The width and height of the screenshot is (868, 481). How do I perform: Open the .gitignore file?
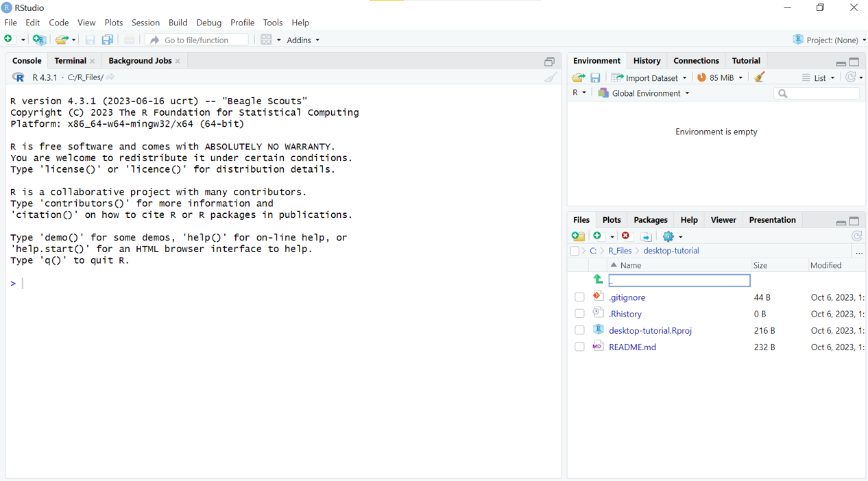click(627, 297)
